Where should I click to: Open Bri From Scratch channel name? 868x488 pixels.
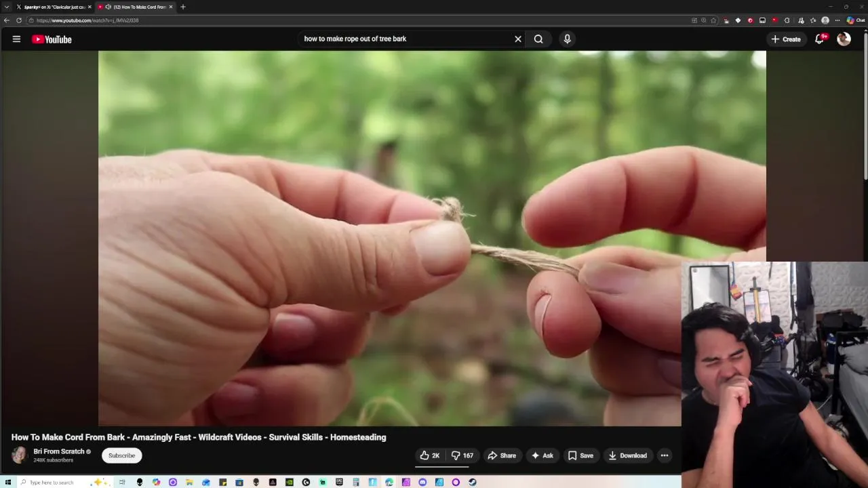coord(59,451)
